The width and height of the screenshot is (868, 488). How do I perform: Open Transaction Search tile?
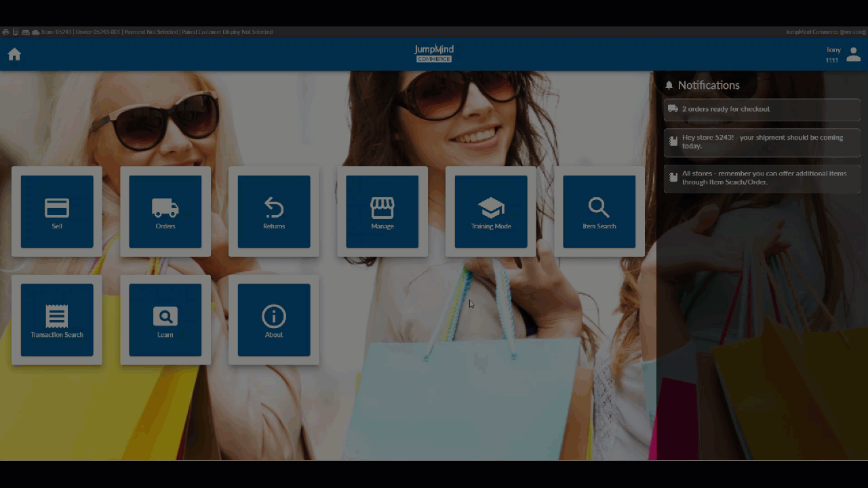pyautogui.click(x=57, y=320)
